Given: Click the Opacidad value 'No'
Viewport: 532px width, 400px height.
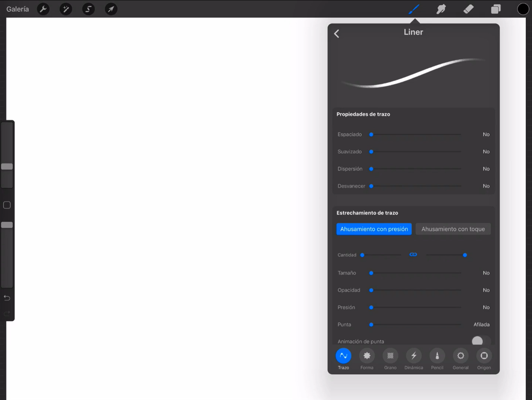Looking at the screenshot, I should [x=486, y=290].
